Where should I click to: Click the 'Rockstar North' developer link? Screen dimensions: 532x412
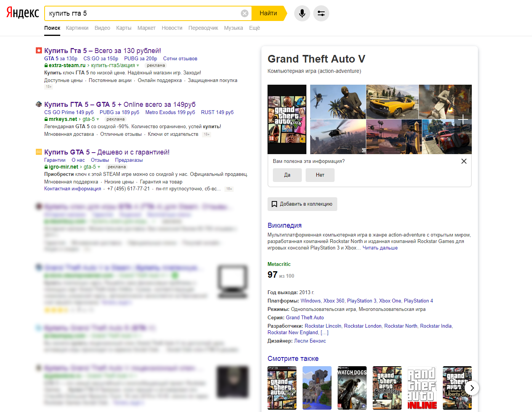[401, 326]
